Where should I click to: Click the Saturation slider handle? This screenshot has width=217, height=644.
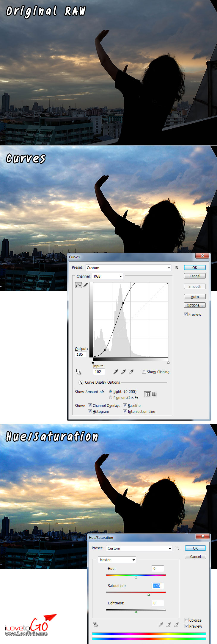coord(149,595)
